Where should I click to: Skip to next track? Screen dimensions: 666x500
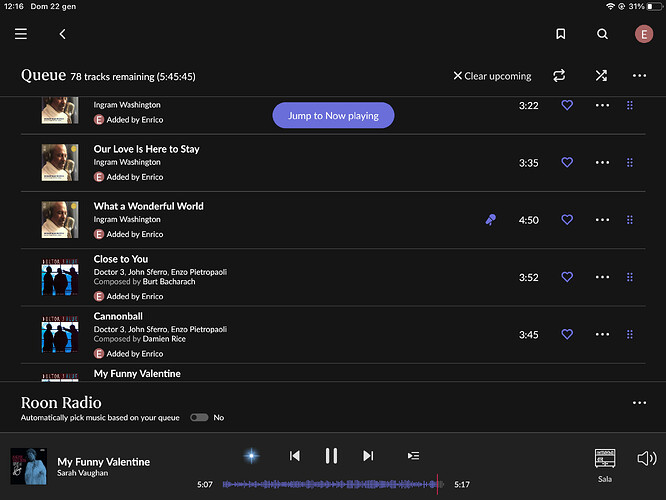368,456
